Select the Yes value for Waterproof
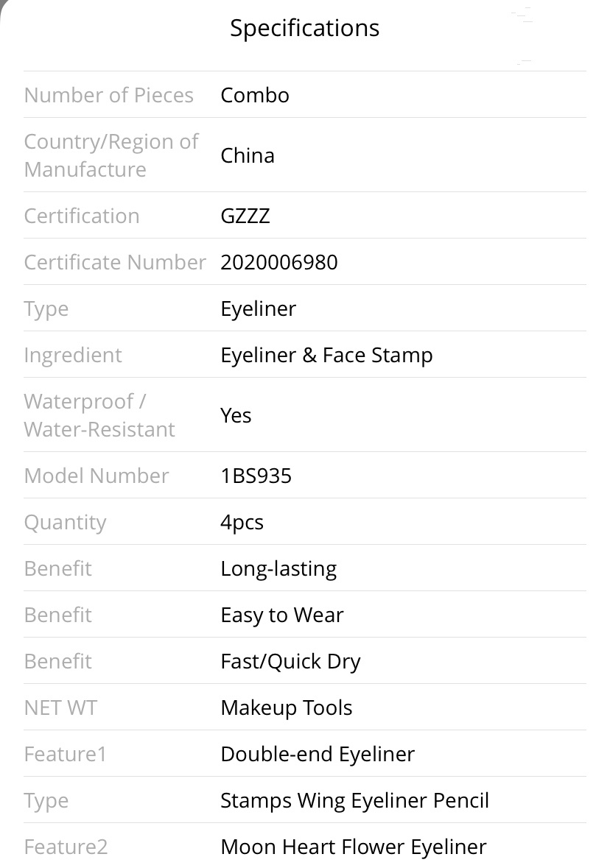The width and height of the screenshot is (610, 868). 236,415
